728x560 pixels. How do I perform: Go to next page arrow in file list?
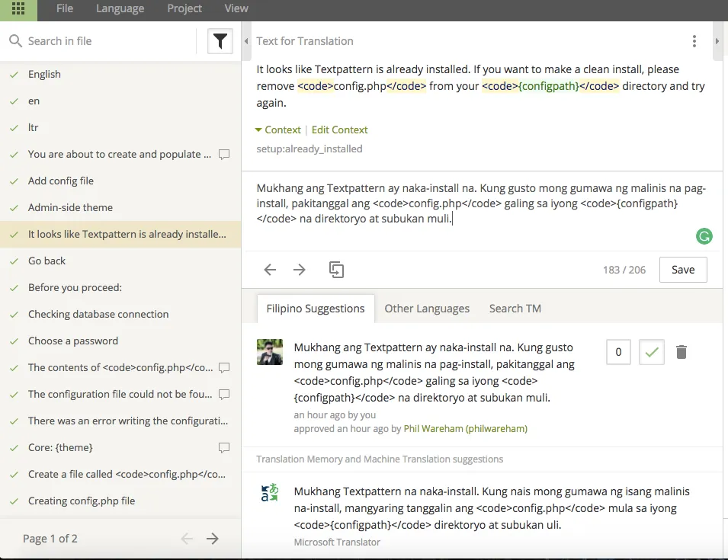click(x=213, y=539)
